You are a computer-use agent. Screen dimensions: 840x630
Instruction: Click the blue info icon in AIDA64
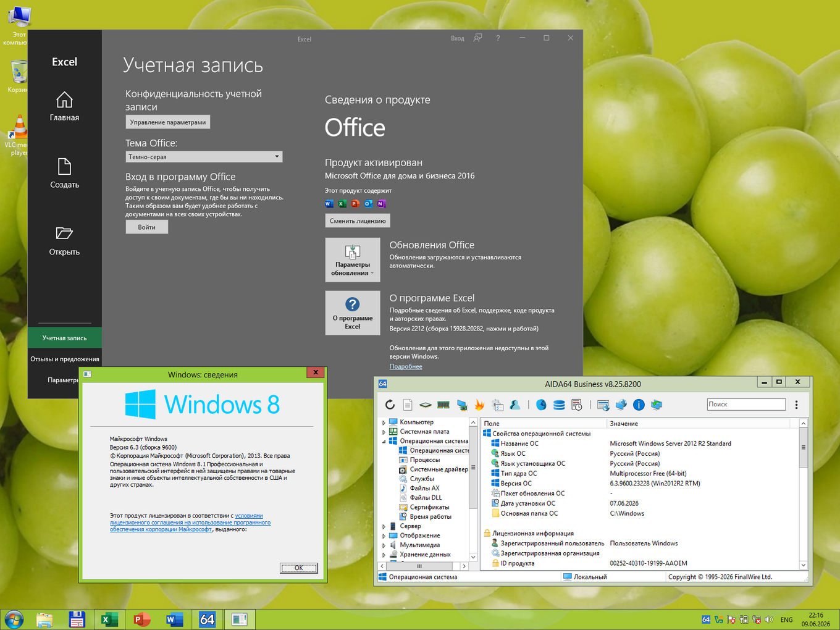[x=639, y=405]
